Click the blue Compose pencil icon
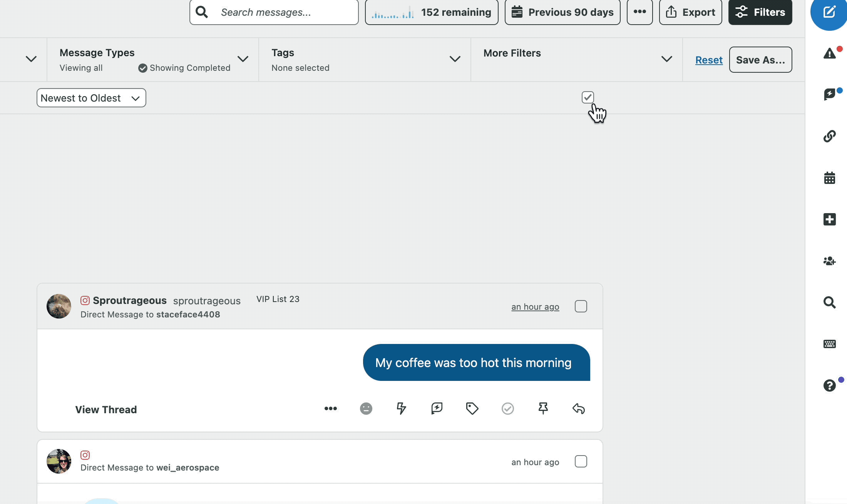This screenshot has height=504, width=847. (x=829, y=12)
